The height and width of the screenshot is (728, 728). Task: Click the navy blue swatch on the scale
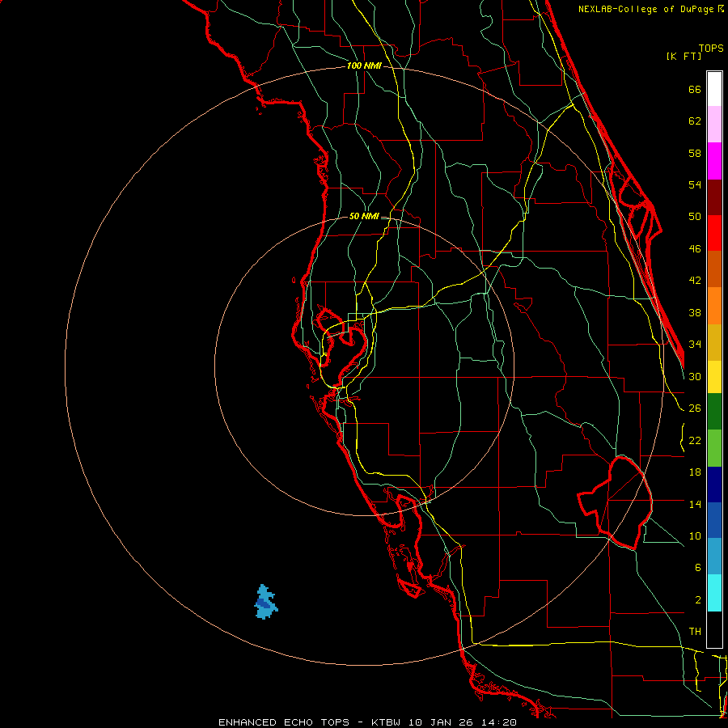pos(714,485)
